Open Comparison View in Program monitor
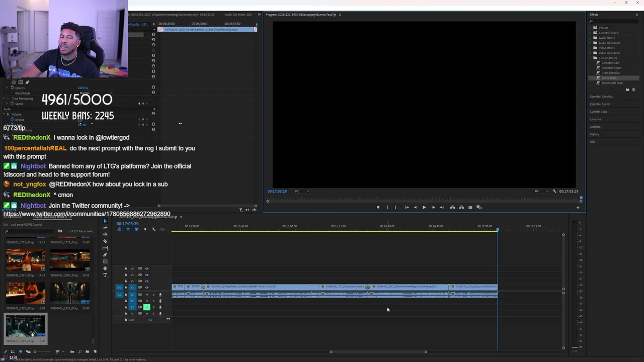Screen dimensions: 644x362 pos(479,207)
